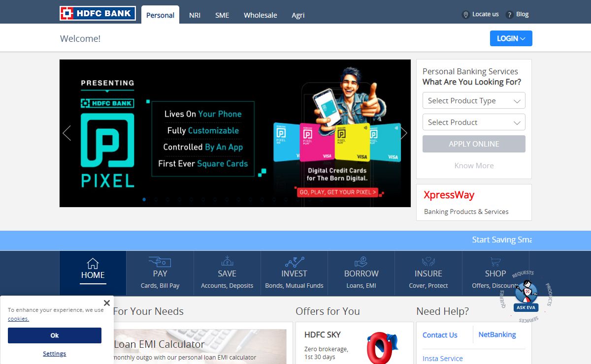Open cookie Settings link
Image resolution: width=591 pixels, height=364 pixels.
(54, 354)
